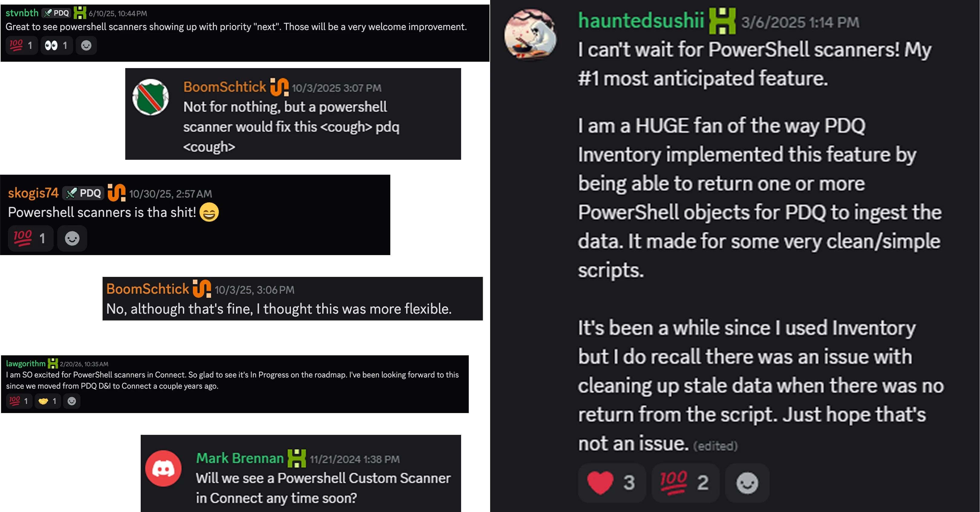Toggle the eyes reaction on stvnbth's message
Viewport: 980px width, 512px height.
(56, 46)
